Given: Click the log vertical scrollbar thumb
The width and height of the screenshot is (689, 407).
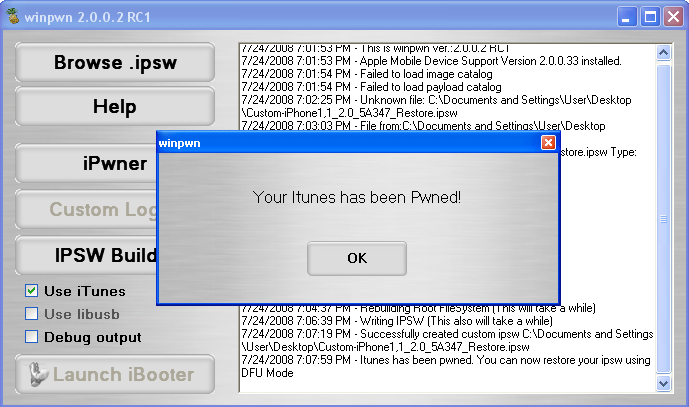Looking at the screenshot, I should (663, 218).
